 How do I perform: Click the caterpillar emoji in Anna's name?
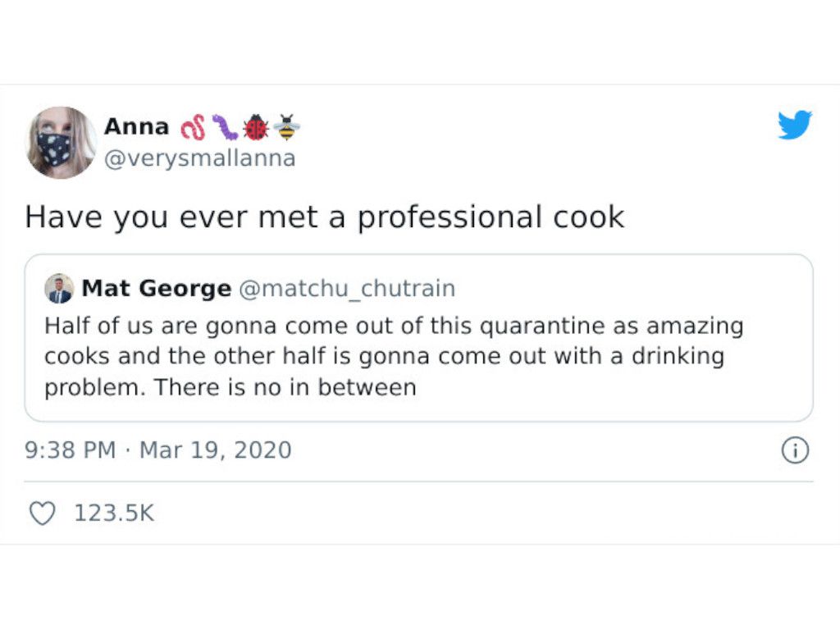[224, 125]
